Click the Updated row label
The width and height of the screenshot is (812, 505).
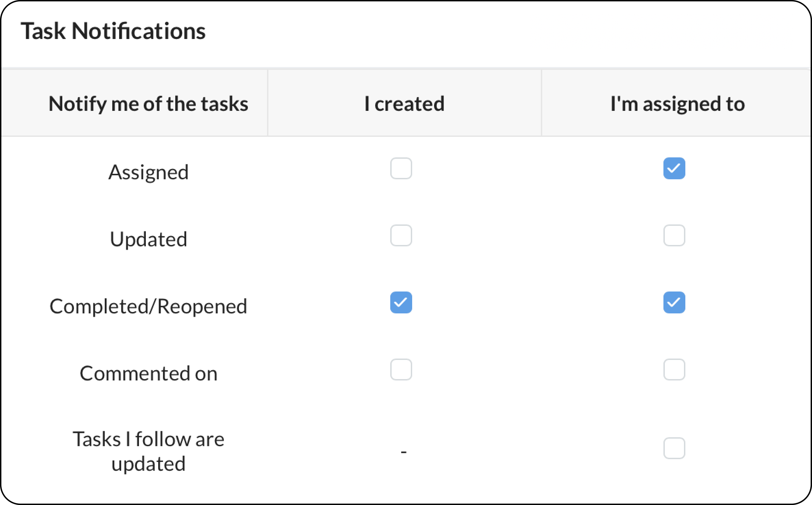coord(148,239)
